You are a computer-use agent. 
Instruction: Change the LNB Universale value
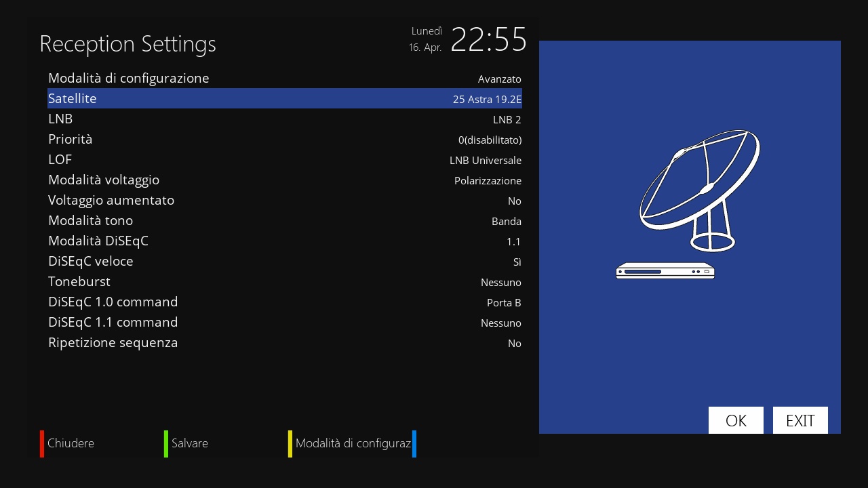[486, 161]
